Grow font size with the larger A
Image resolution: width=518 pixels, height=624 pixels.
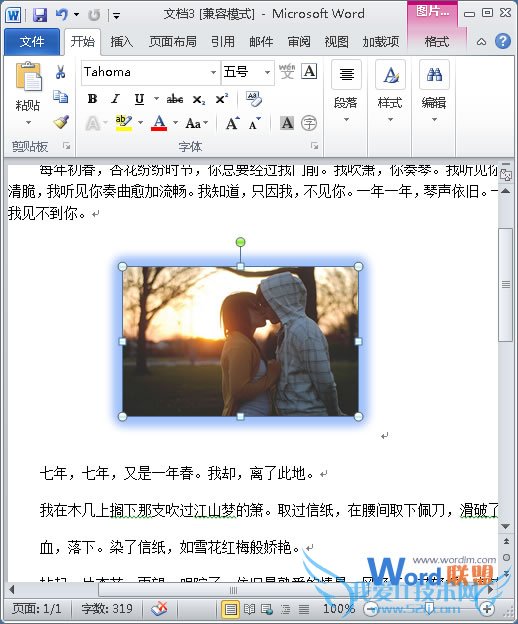point(232,123)
